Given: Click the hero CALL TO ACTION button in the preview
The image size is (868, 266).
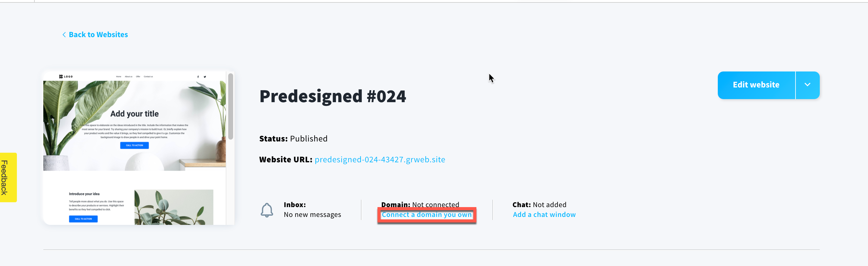Looking at the screenshot, I should [x=135, y=145].
